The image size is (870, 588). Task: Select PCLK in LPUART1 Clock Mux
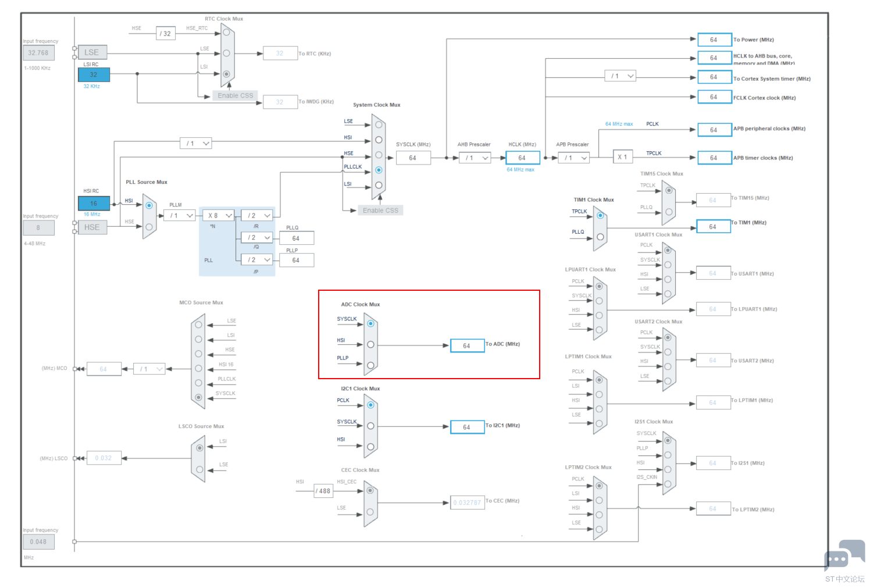click(599, 286)
